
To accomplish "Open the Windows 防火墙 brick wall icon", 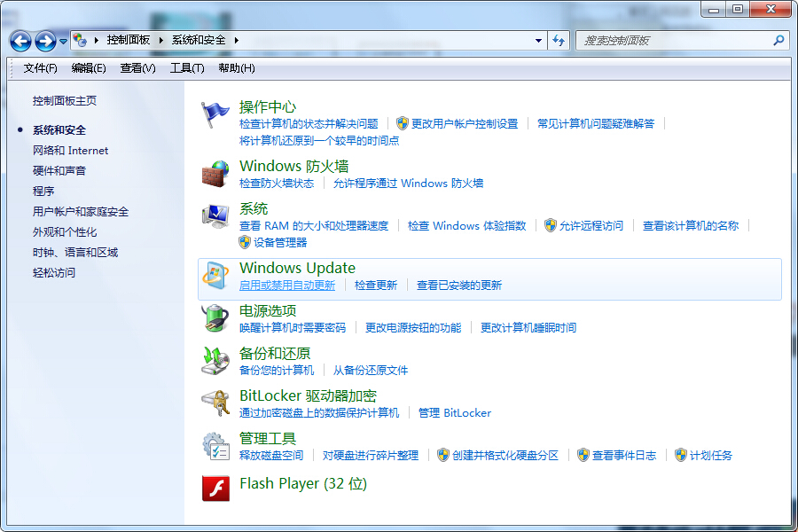I will [x=215, y=174].
